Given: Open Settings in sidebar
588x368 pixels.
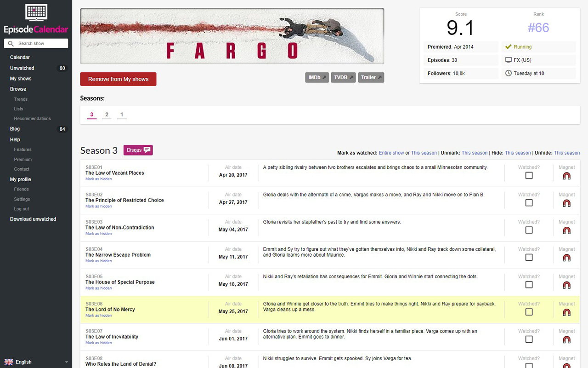Looking at the screenshot, I should [22, 199].
